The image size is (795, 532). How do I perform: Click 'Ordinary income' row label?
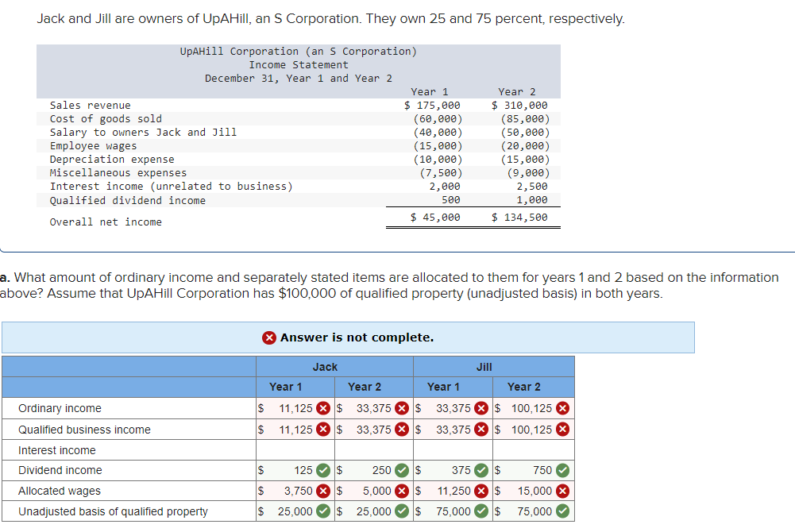click(60, 408)
